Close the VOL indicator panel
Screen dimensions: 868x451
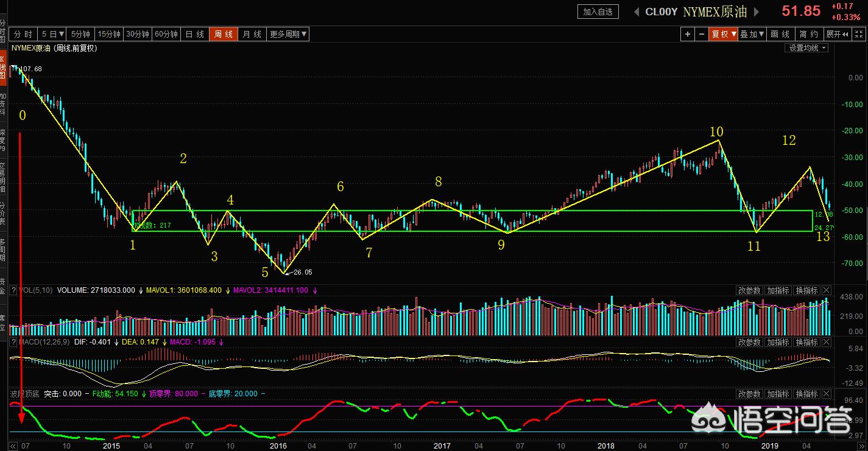click(x=827, y=291)
